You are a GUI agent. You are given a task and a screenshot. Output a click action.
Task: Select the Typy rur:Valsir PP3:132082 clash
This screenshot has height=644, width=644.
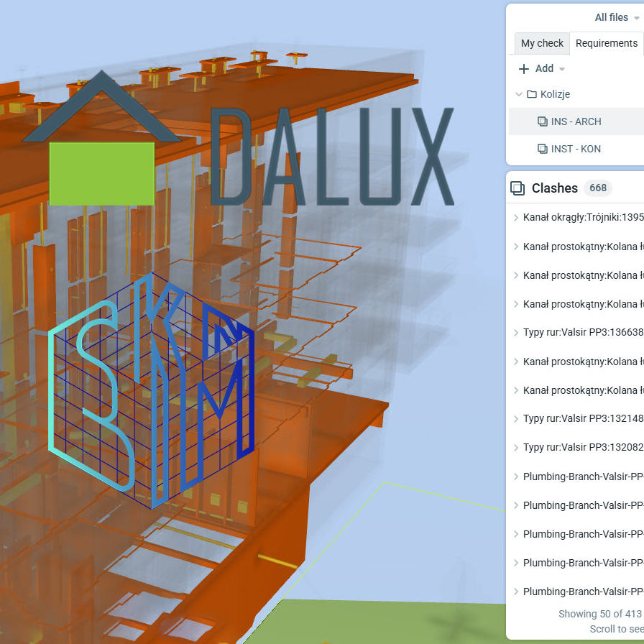point(583,448)
